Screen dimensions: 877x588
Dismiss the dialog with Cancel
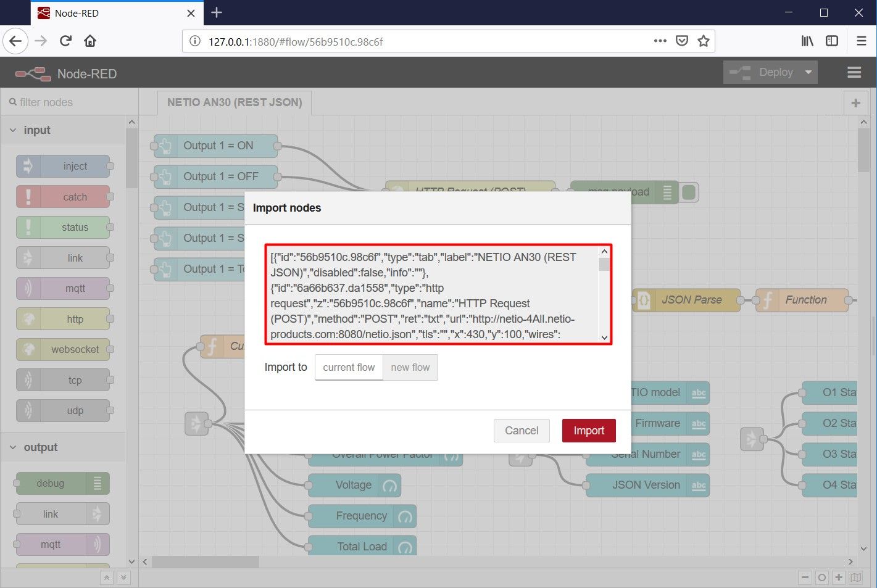click(x=522, y=430)
